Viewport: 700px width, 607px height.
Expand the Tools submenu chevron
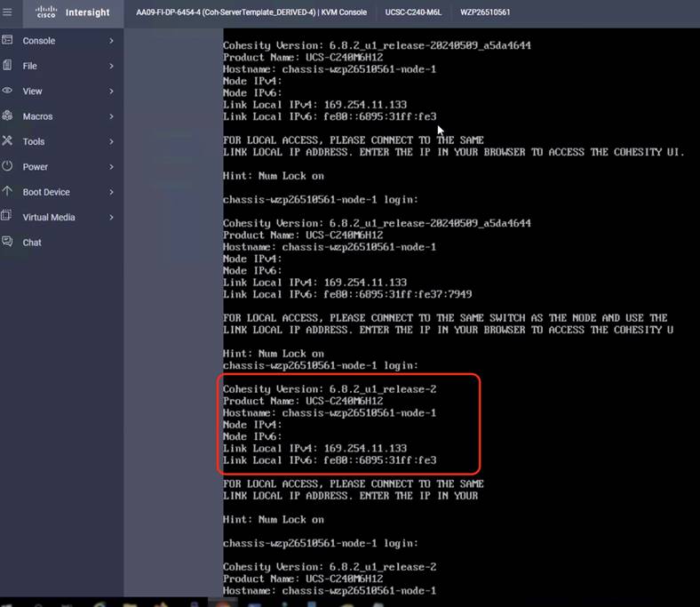pyautogui.click(x=111, y=141)
